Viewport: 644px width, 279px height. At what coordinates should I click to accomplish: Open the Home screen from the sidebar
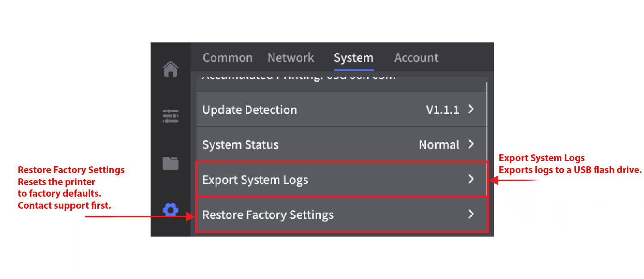click(x=171, y=69)
